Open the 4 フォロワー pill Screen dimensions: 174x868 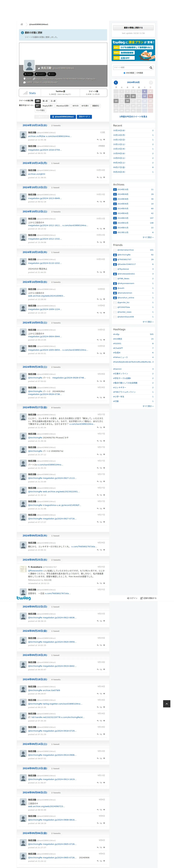coord(41,74)
